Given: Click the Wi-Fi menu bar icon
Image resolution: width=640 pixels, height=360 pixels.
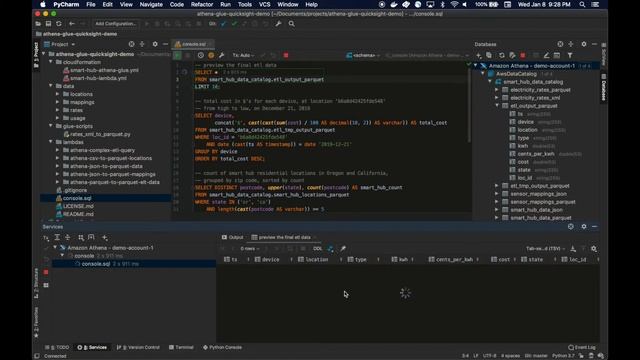Looking at the screenshot, I should (x=454, y=4).
